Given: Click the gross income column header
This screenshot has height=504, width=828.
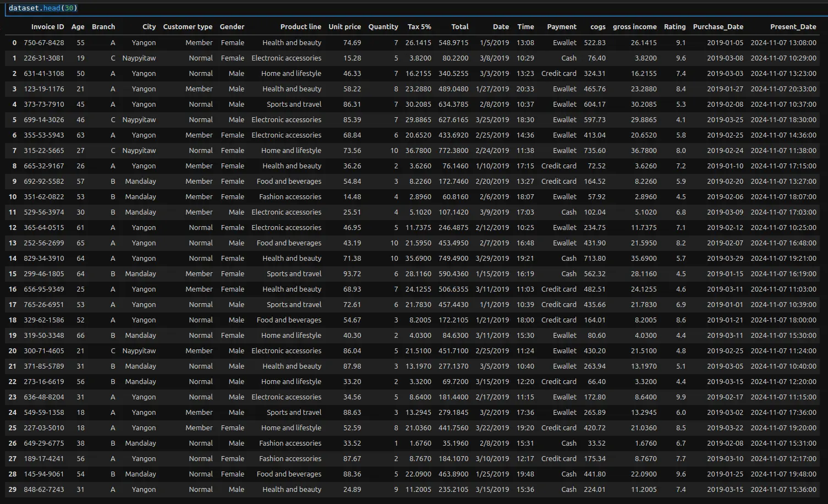Looking at the screenshot, I should pos(635,26).
